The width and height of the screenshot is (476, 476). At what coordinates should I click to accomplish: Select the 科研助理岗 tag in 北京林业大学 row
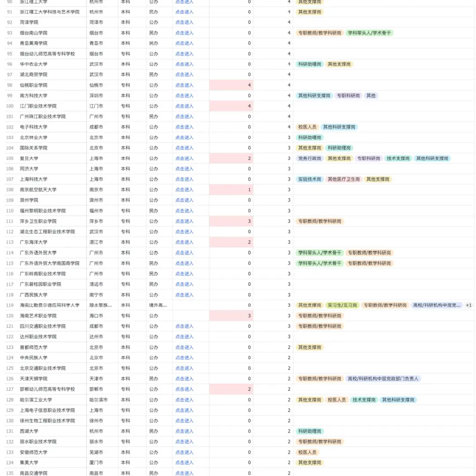coord(309,138)
